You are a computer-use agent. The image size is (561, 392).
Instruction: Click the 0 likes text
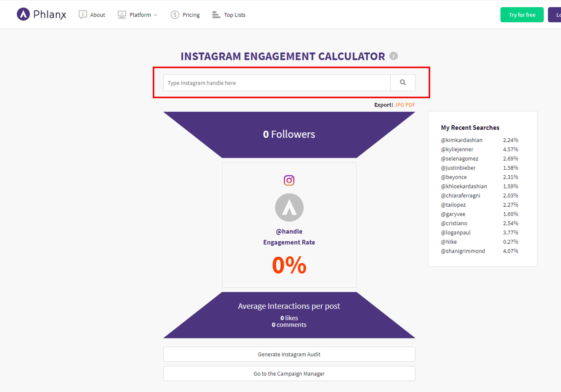[x=289, y=318]
